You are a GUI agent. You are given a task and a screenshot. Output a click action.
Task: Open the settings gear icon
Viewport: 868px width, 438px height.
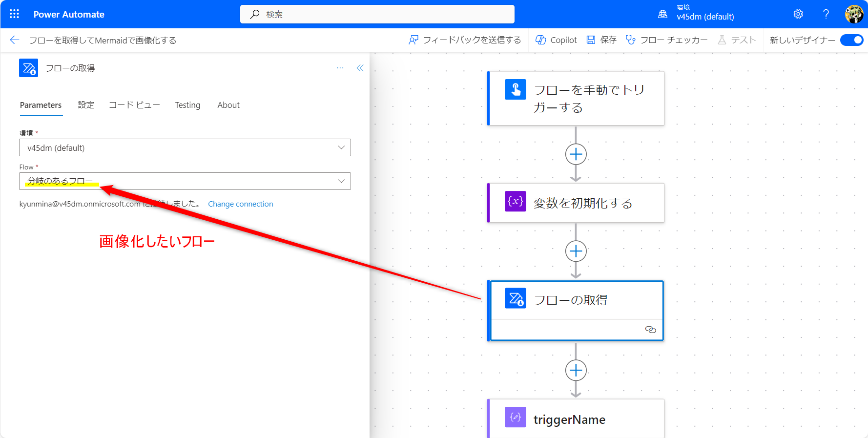[x=798, y=14]
